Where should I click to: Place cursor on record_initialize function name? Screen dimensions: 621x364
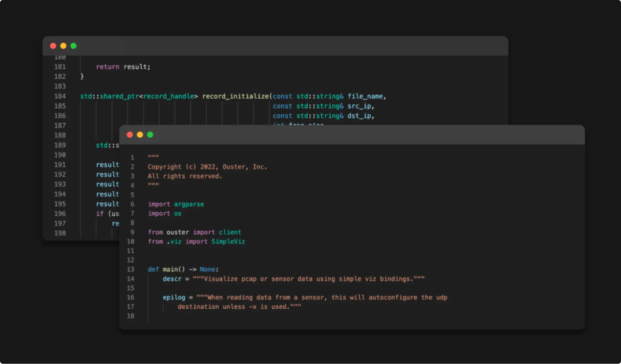(235, 96)
